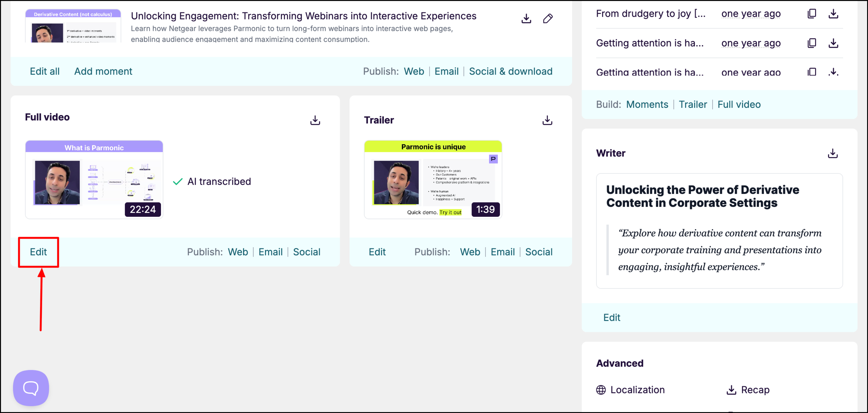Download the second 'Getting attention is ha...' entry
Image resolution: width=868 pixels, height=413 pixels.
click(833, 72)
